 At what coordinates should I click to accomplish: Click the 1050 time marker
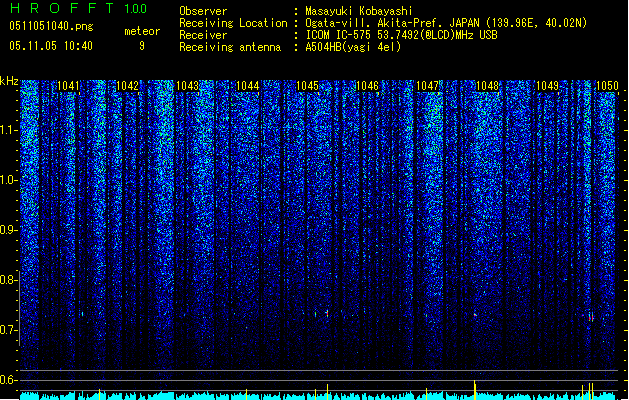[607, 86]
